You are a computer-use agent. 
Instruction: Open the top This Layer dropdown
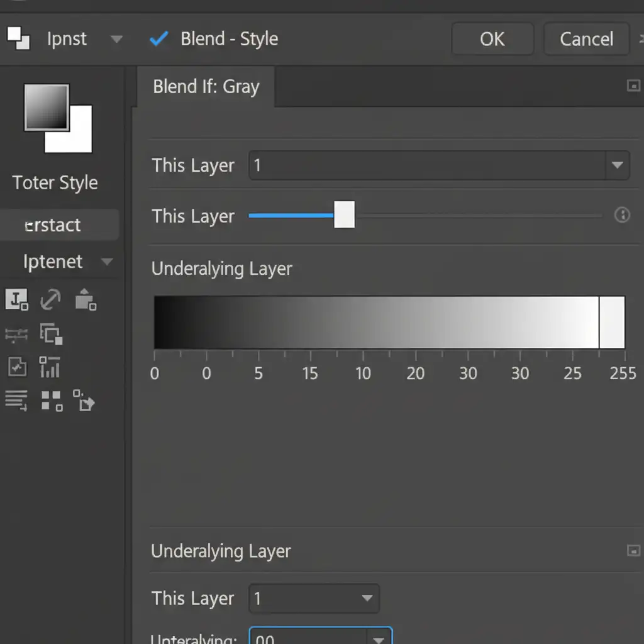coord(616,165)
